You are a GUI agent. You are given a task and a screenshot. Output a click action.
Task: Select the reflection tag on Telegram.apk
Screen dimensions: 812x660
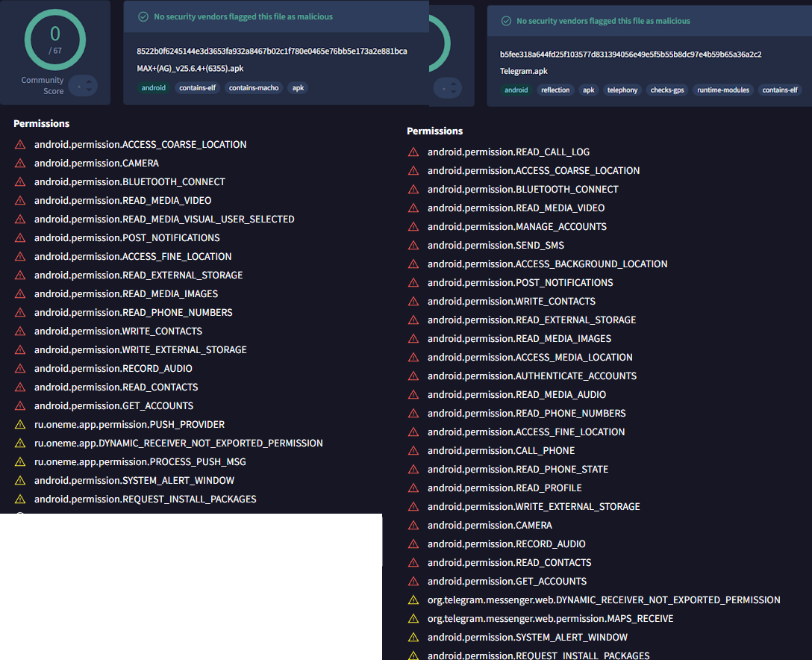[555, 90]
